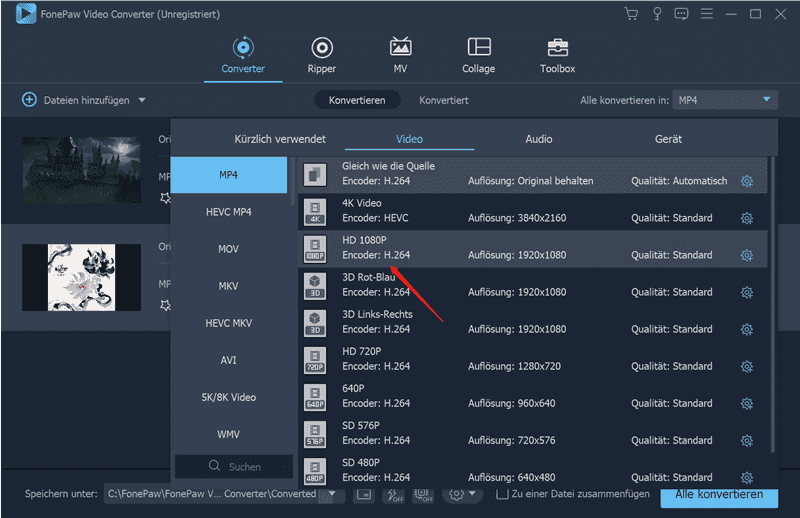Click the preset list vertical scrollbar
800x518 pixels.
772,305
